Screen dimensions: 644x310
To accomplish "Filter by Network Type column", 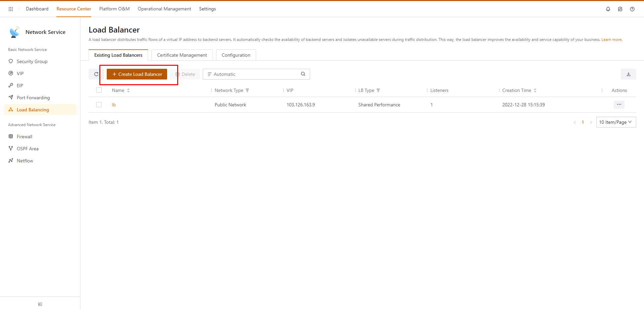I will (x=247, y=91).
